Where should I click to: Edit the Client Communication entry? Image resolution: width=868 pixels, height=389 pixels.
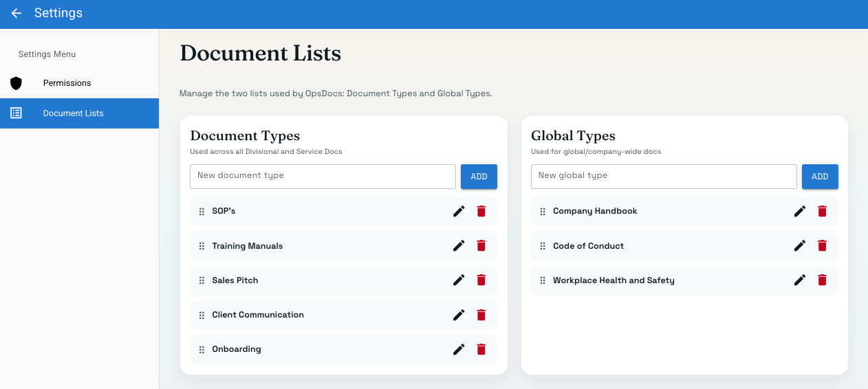tap(459, 315)
